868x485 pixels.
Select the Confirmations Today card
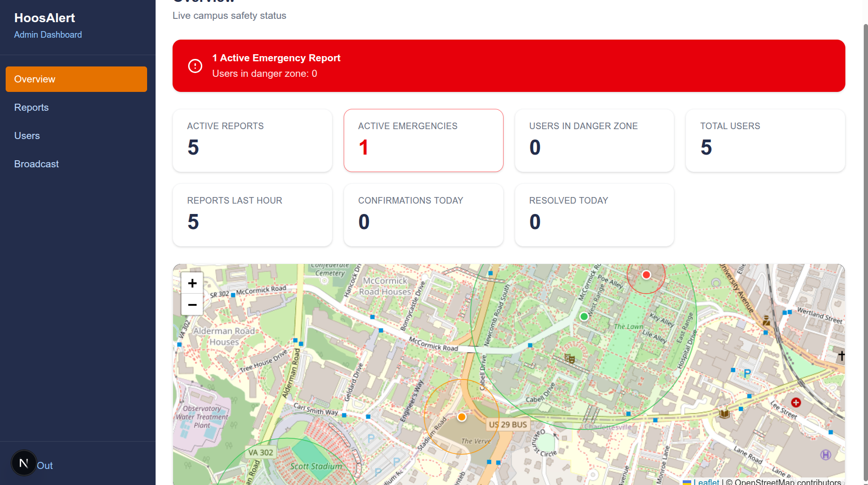[x=423, y=215]
